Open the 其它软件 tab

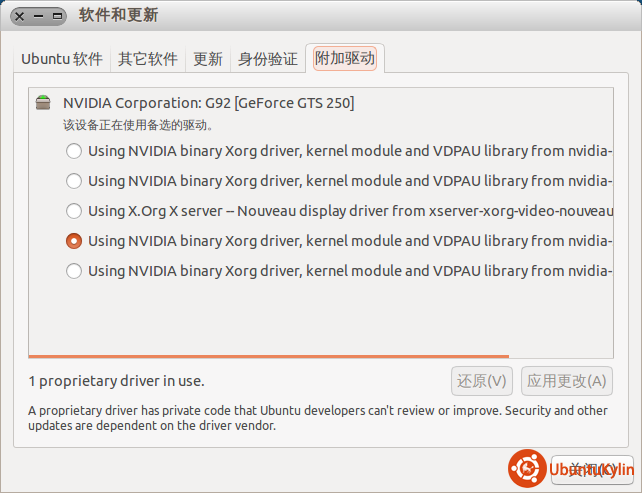pos(147,59)
